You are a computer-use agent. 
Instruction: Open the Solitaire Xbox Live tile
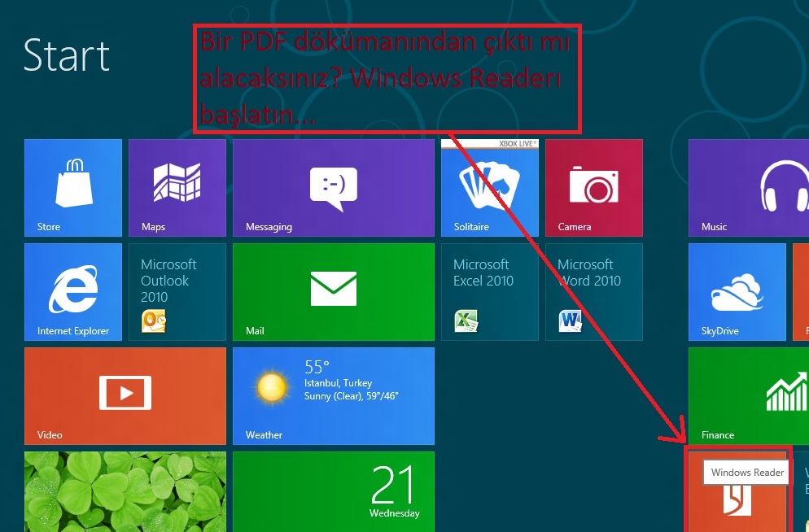tap(490, 188)
